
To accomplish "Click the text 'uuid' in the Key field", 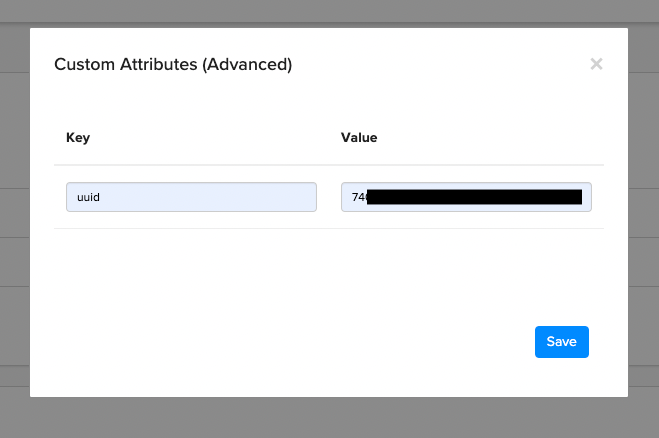I will pos(88,197).
